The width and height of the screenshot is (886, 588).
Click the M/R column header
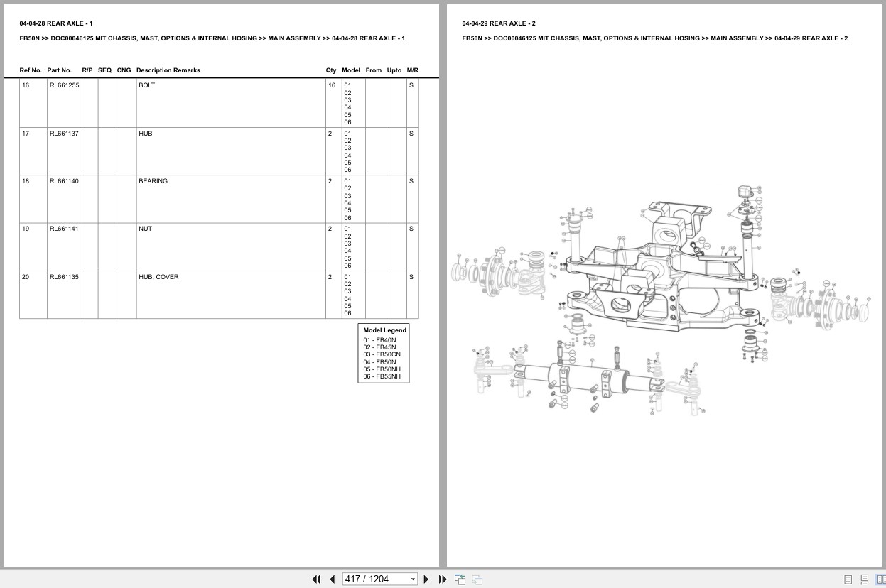[x=413, y=70]
